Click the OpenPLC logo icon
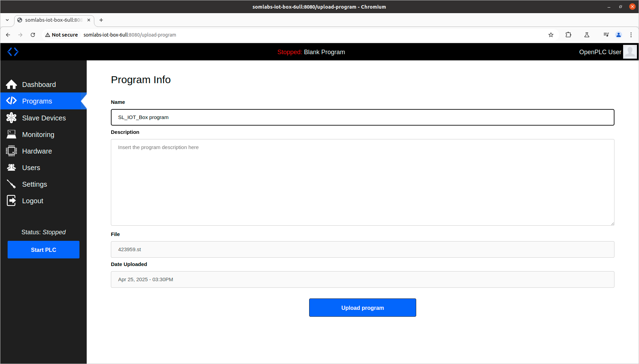Screen dimensions: 639x364 click(13, 52)
